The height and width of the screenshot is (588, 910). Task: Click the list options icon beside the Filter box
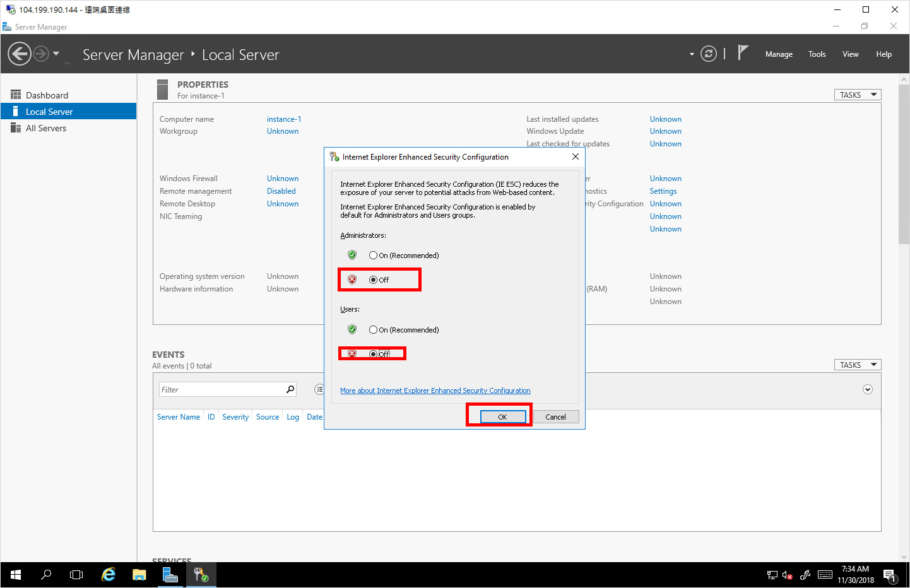319,389
